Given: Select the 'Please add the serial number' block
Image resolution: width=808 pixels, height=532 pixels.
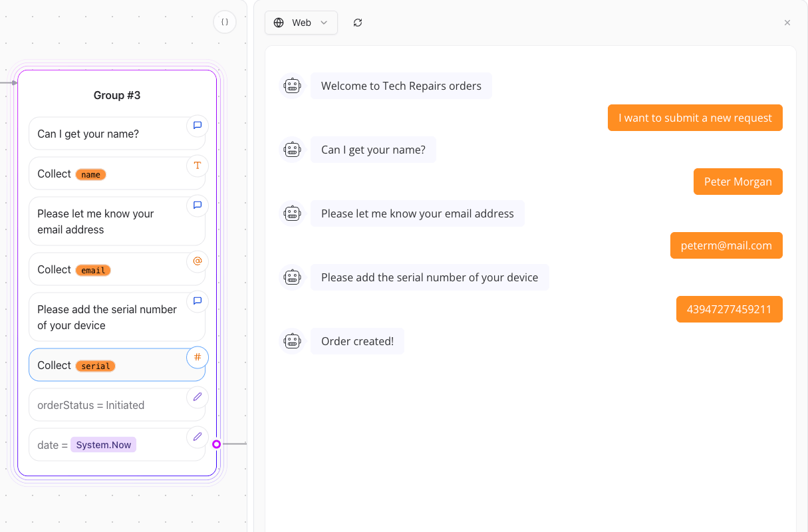Looking at the screenshot, I should (x=117, y=317).
